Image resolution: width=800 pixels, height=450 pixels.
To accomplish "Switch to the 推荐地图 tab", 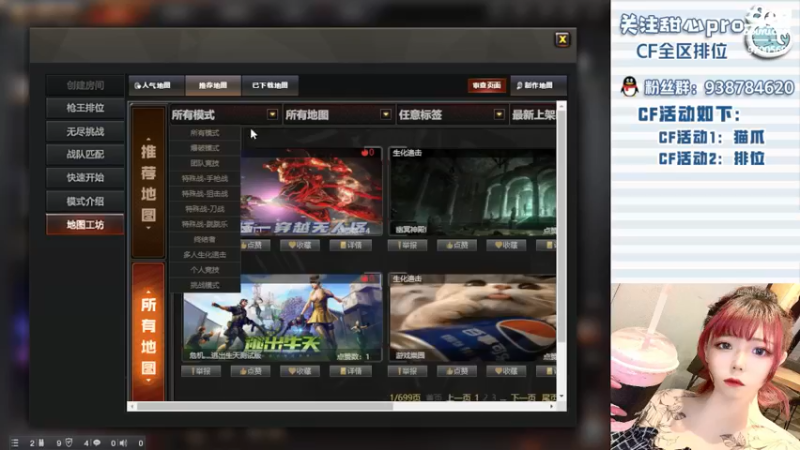I will (213, 85).
